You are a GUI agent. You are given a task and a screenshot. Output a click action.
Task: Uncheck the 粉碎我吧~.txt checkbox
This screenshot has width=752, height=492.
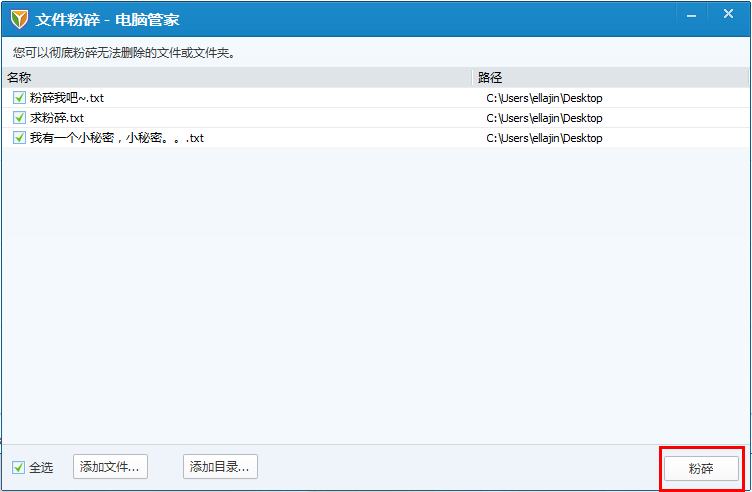(x=19, y=98)
